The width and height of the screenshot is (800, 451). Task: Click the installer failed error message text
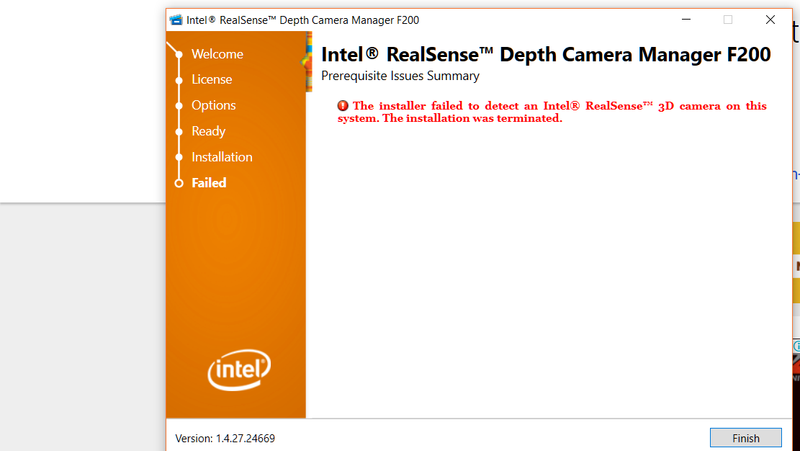tap(552, 112)
